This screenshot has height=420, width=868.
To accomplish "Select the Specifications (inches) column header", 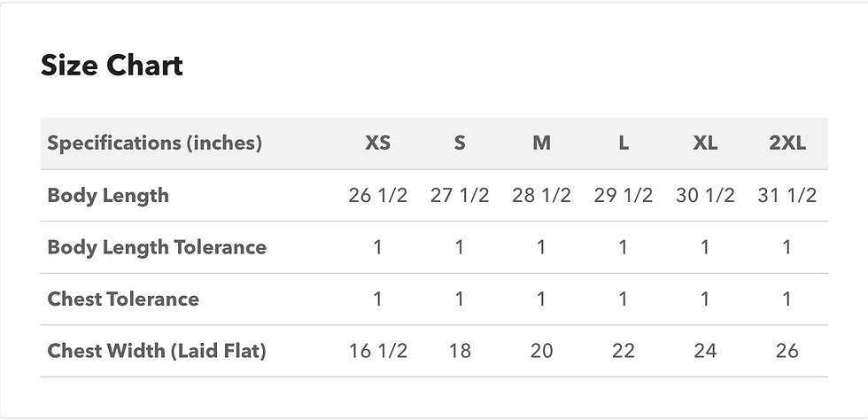I will tap(154, 143).
